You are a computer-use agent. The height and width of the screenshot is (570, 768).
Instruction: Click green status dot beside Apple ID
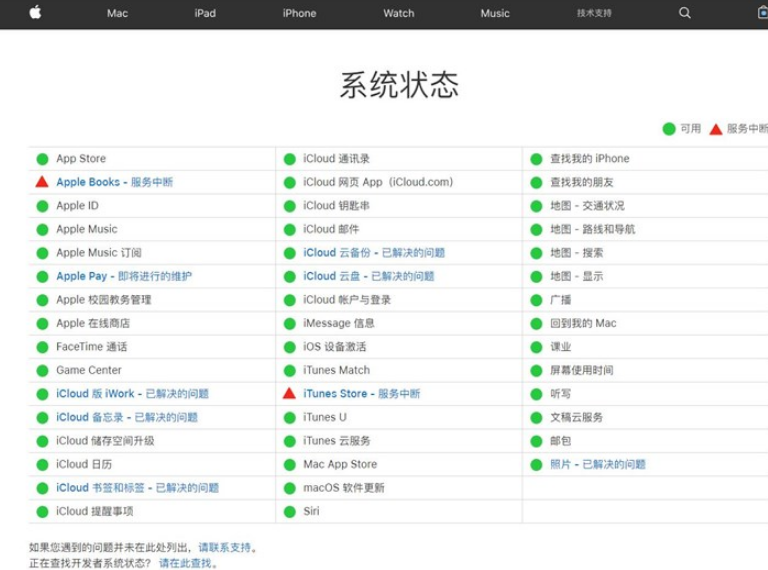pos(43,206)
